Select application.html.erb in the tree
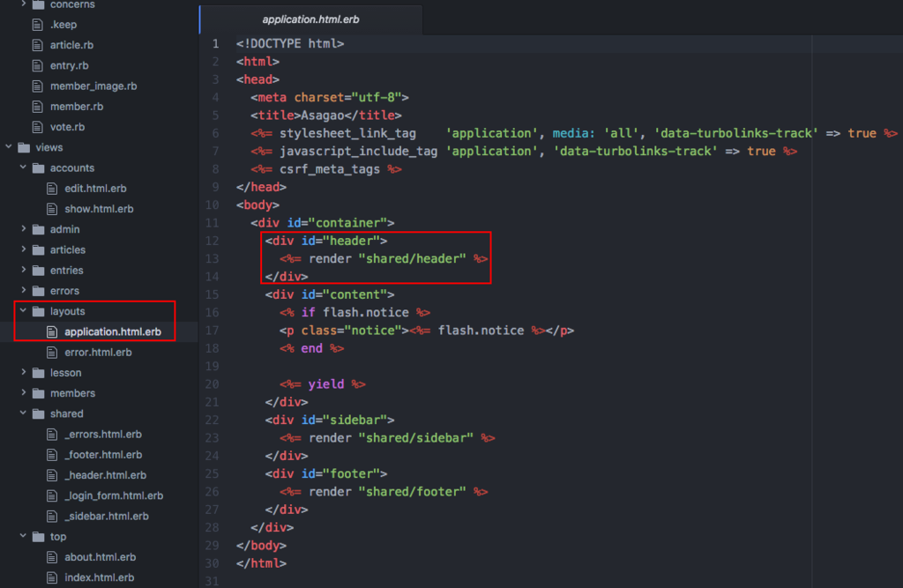This screenshot has height=588, width=903. click(x=113, y=331)
